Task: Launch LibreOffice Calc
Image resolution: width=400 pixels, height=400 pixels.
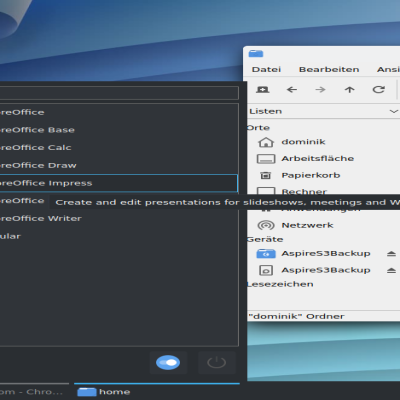Action: 119,148
